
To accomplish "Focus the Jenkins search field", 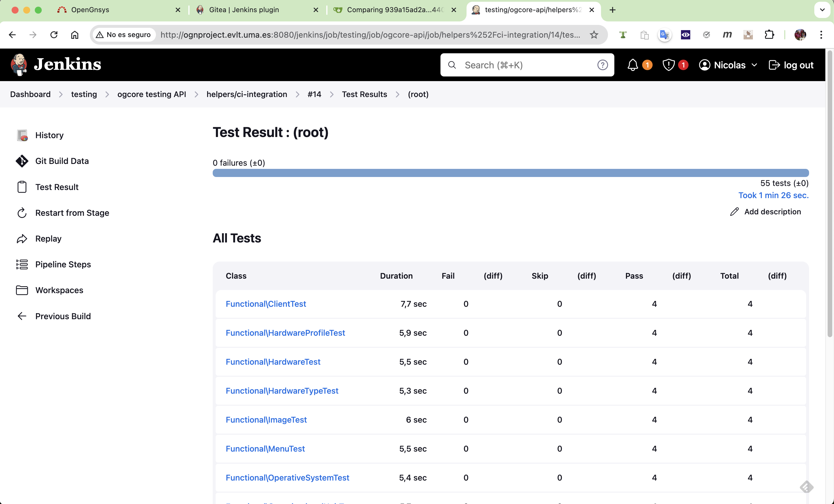I will tap(527, 65).
